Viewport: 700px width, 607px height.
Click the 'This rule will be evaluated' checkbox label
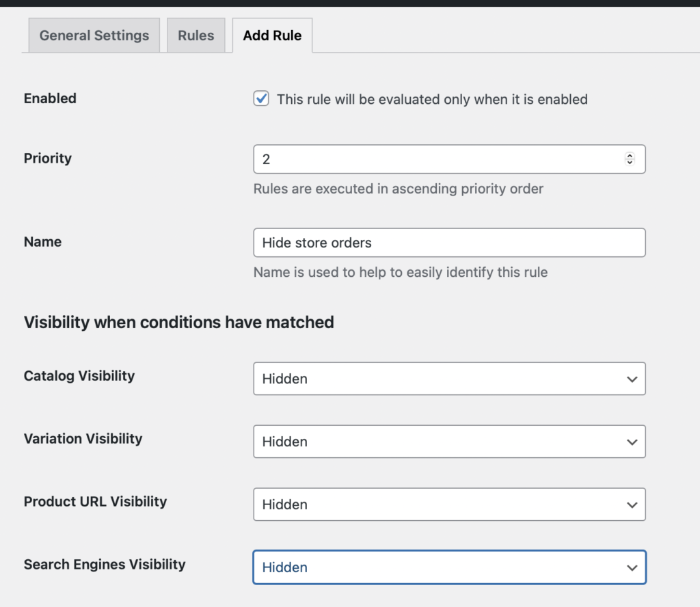tap(431, 99)
